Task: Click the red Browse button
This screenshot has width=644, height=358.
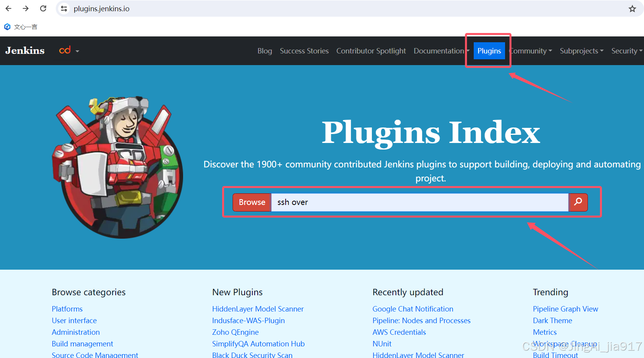Action: point(252,202)
